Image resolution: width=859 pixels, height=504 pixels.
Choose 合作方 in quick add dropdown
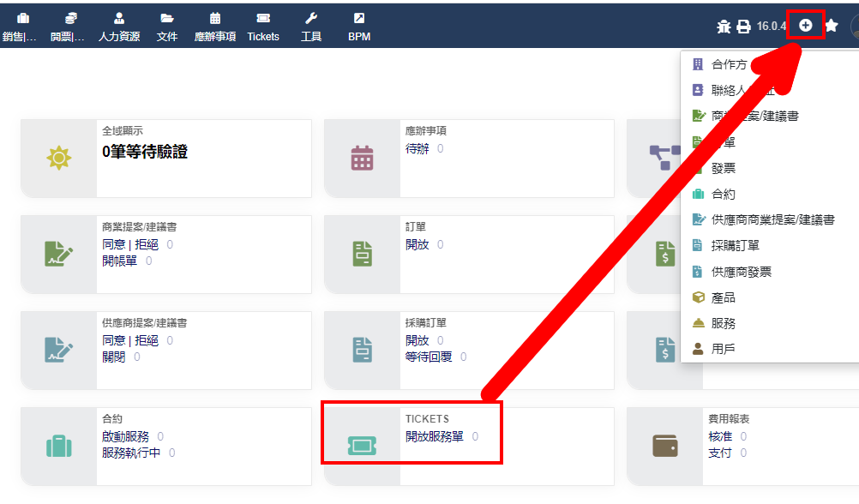click(730, 64)
